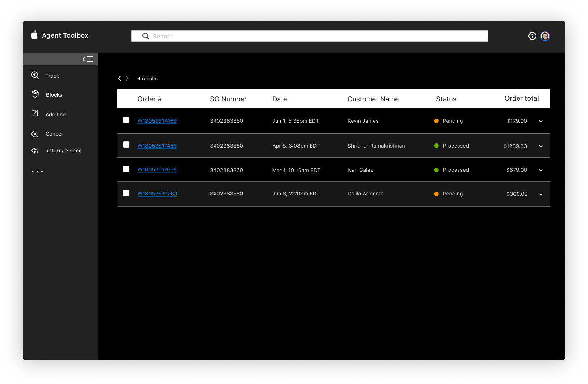The width and height of the screenshot is (588, 384).
Task: Open your profile avatar menu
Action: [545, 36]
